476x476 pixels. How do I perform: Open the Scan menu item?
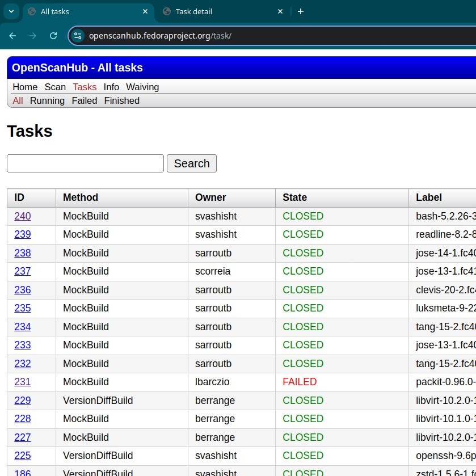55,87
